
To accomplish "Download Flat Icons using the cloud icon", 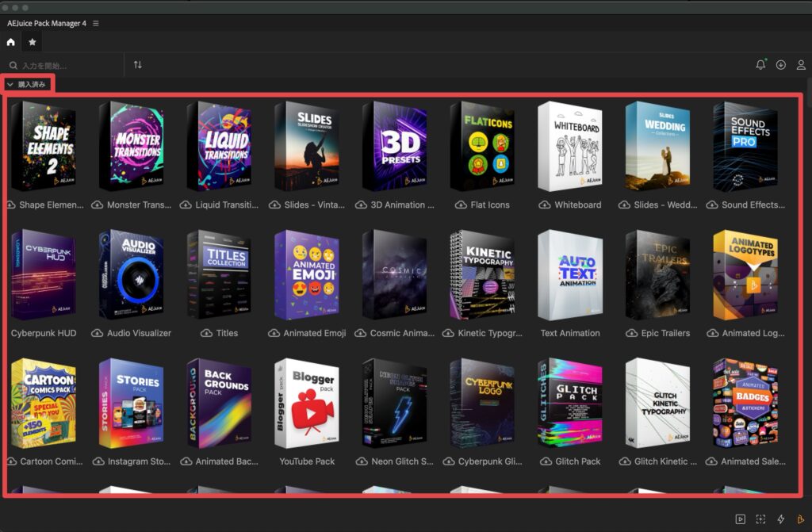I will tap(461, 205).
